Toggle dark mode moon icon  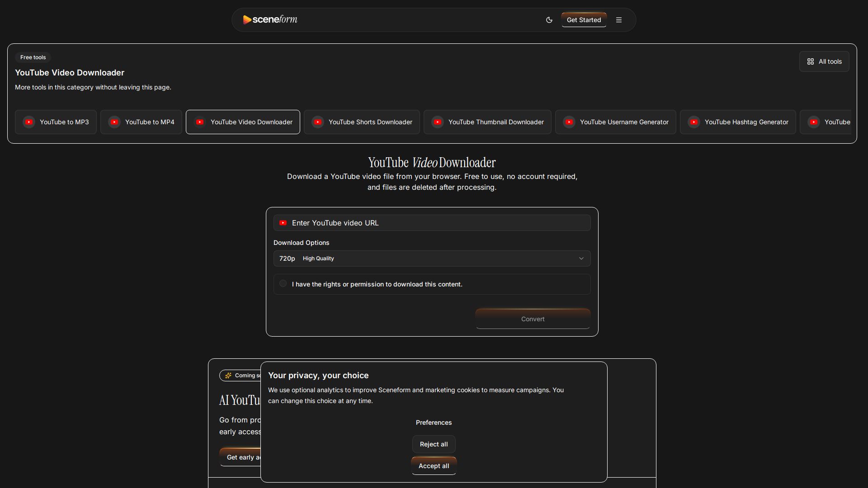(x=549, y=20)
